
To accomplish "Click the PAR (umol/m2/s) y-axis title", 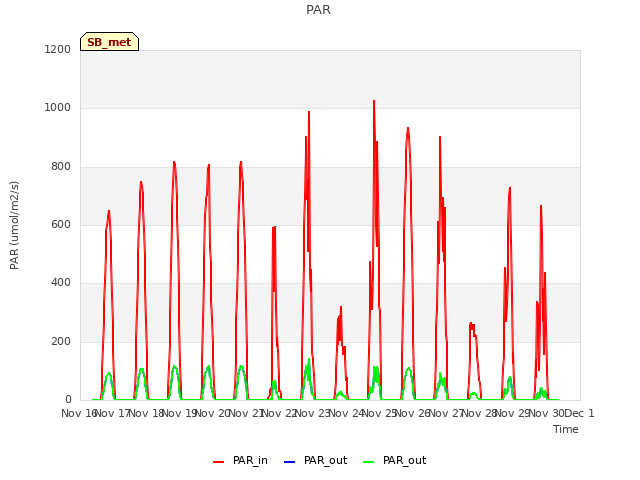I will [14, 225].
